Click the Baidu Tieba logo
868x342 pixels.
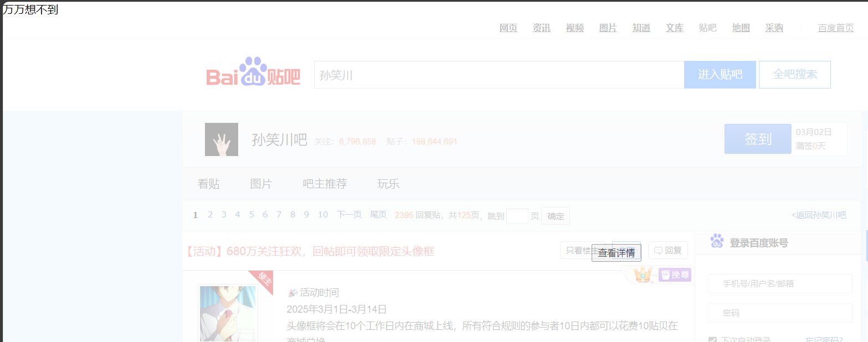click(x=253, y=72)
